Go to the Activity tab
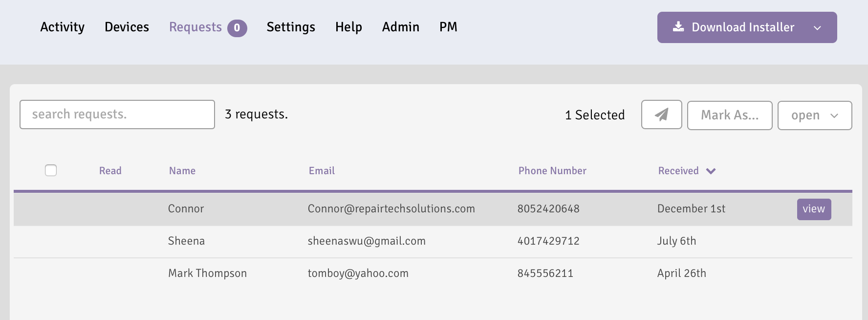The image size is (868, 320). click(63, 27)
